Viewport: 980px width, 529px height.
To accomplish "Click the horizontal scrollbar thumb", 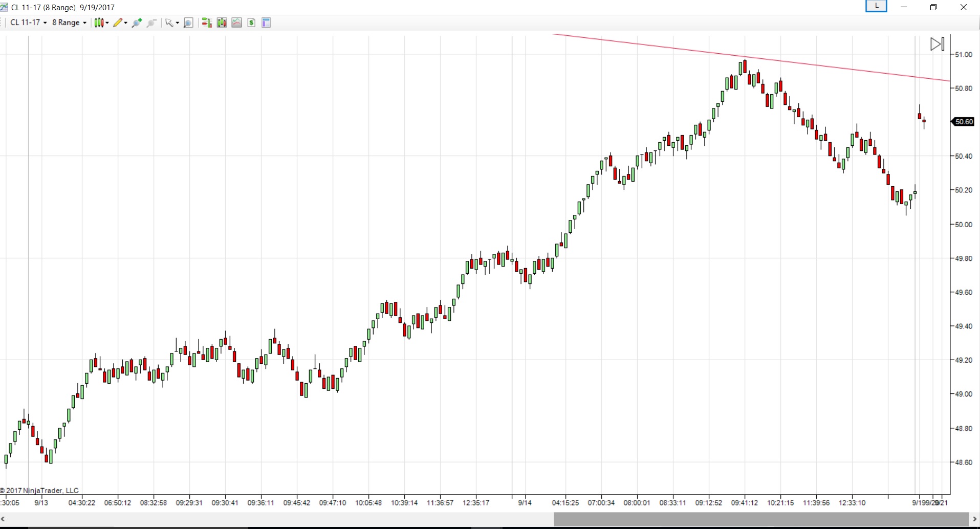I will (x=761, y=519).
